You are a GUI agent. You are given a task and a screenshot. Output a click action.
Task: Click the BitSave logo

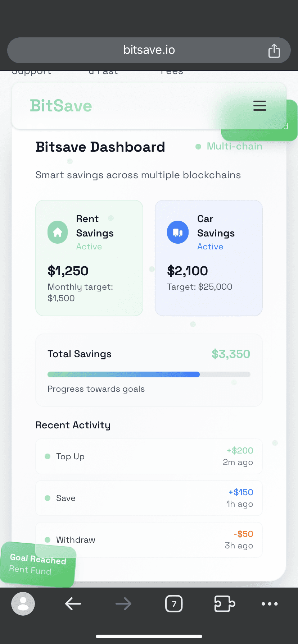pyautogui.click(x=61, y=106)
